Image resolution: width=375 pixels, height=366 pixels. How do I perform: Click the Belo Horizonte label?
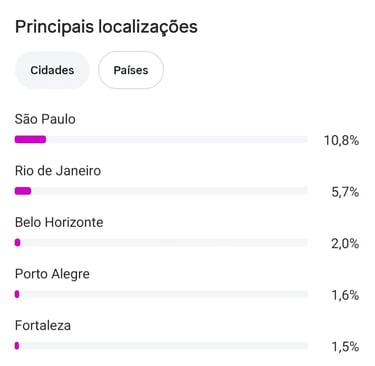(59, 222)
